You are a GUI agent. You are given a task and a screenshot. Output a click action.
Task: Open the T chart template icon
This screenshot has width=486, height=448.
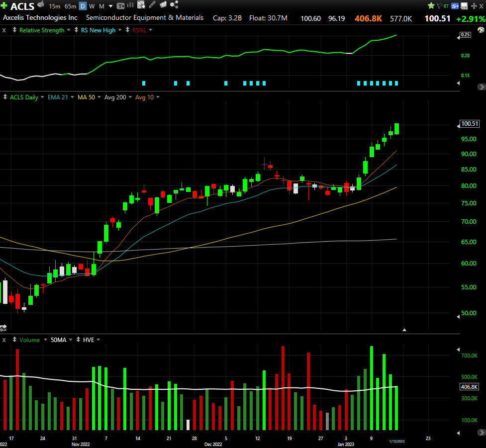coord(120,6)
